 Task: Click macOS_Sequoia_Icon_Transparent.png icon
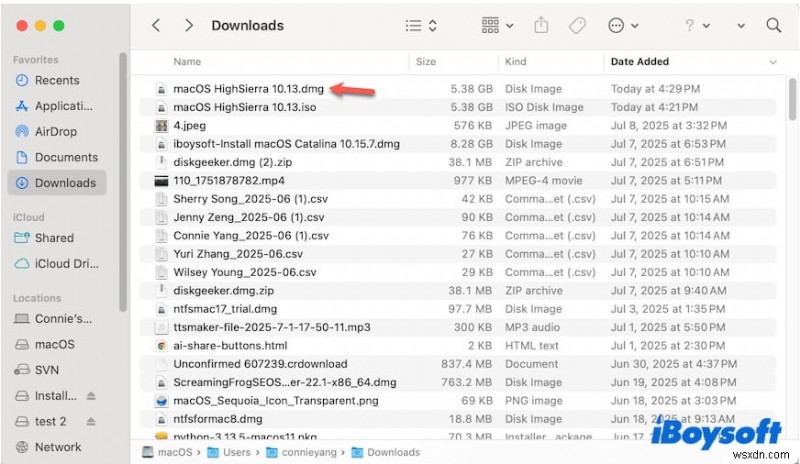coord(161,401)
